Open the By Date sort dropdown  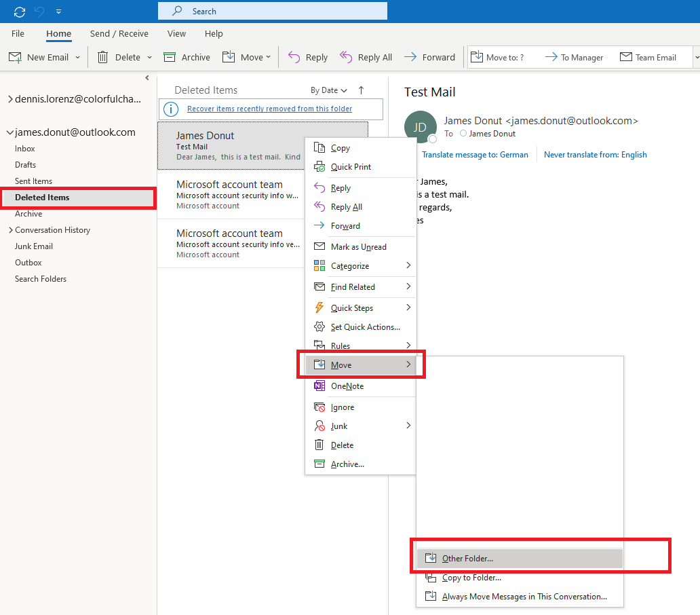(x=328, y=90)
